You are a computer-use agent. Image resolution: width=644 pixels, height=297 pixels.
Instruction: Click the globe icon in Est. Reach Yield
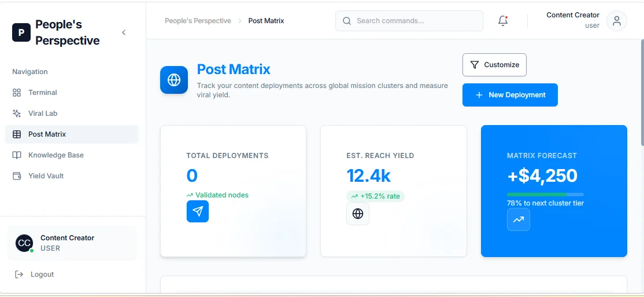pyautogui.click(x=358, y=214)
